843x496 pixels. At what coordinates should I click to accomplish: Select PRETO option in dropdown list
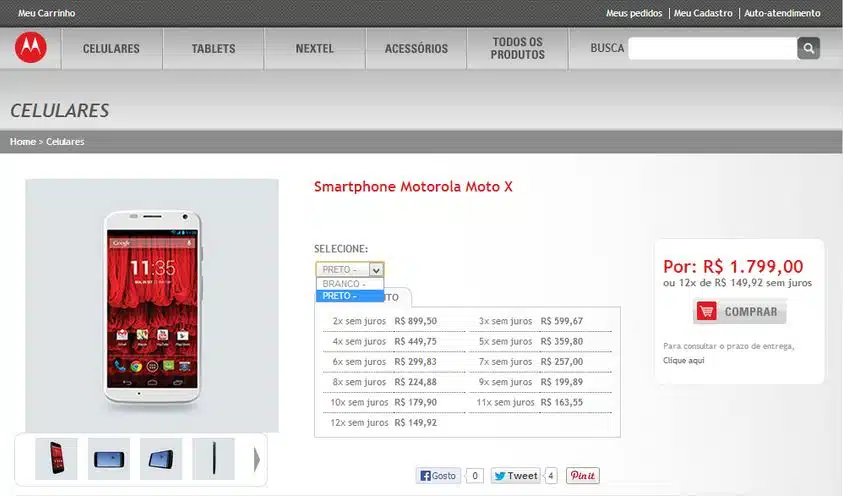tap(349, 296)
